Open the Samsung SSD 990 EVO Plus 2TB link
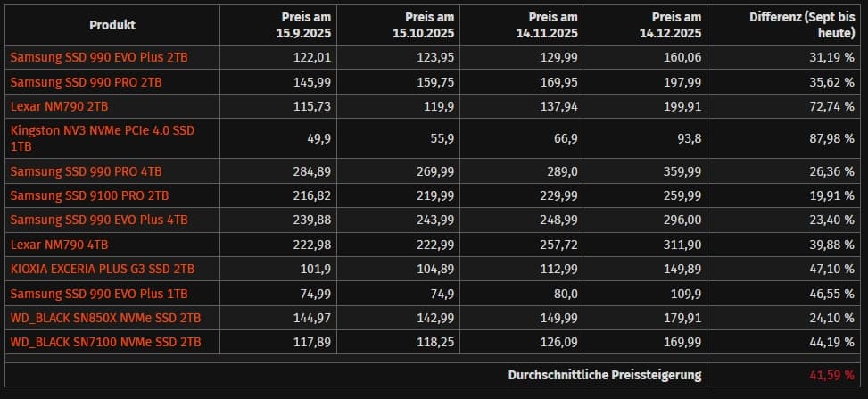 pyautogui.click(x=100, y=58)
